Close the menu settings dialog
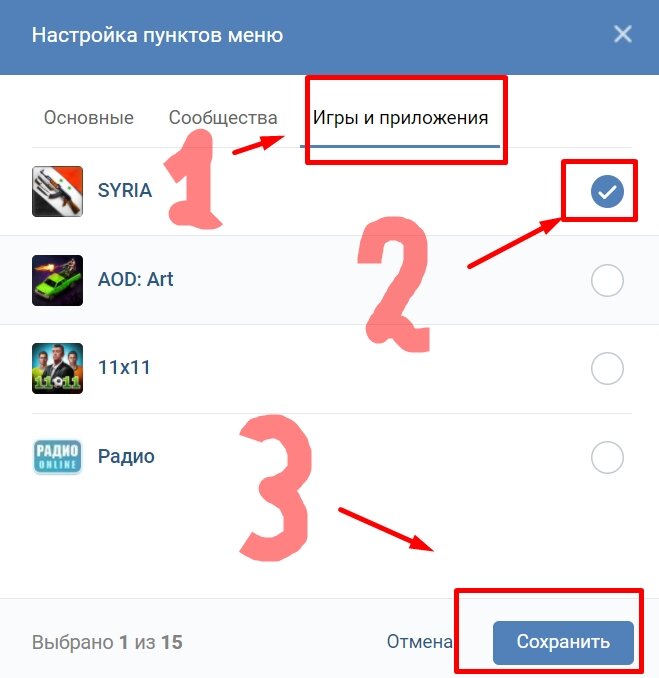The height and width of the screenshot is (678, 659). [x=623, y=34]
